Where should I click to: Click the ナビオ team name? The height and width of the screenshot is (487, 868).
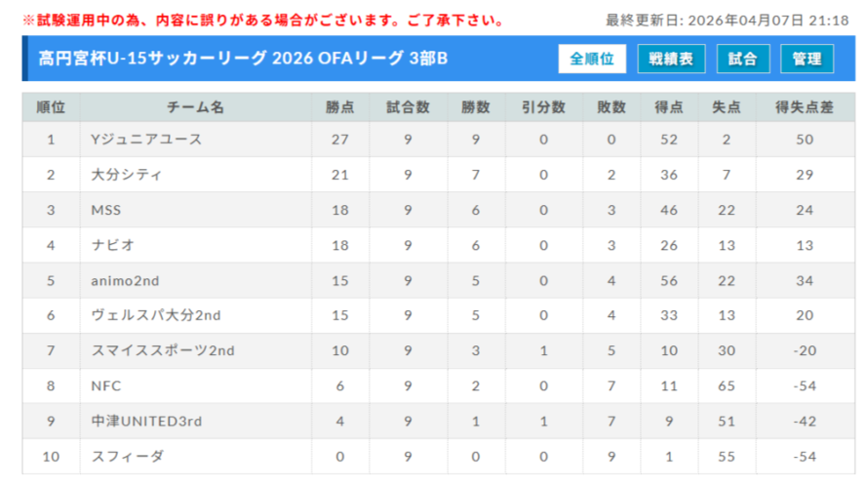point(112,245)
